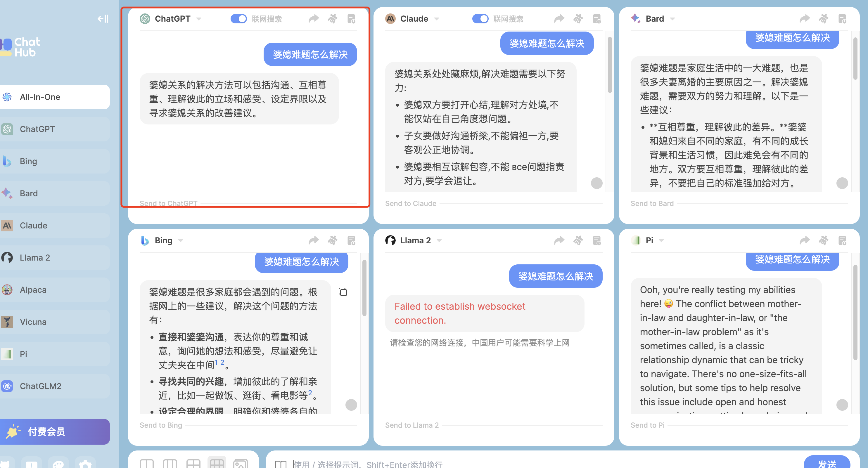Select the three-column layout icon
This screenshot has width=868, height=468.
(170, 464)
